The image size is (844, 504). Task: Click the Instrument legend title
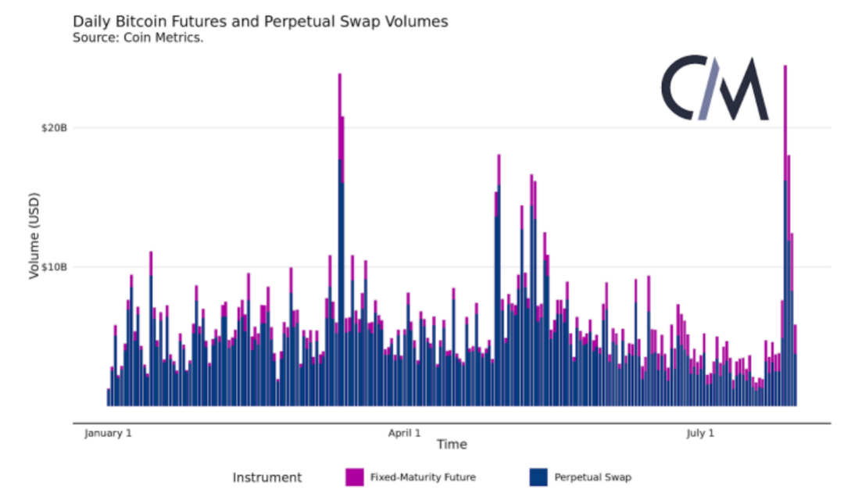click(x=266, y=477)
